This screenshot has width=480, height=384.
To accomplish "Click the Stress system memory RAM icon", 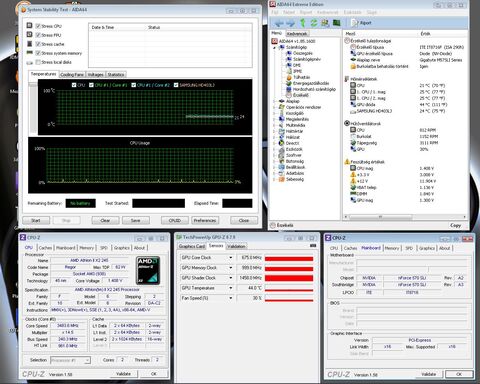I will [30, 53].
